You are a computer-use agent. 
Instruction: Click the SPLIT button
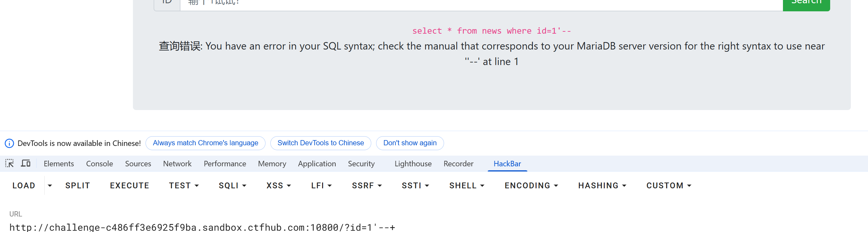[x=78, y=185]
